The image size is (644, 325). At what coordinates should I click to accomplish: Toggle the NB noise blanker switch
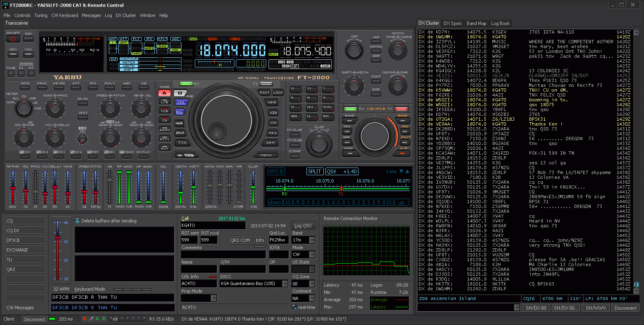144,88
